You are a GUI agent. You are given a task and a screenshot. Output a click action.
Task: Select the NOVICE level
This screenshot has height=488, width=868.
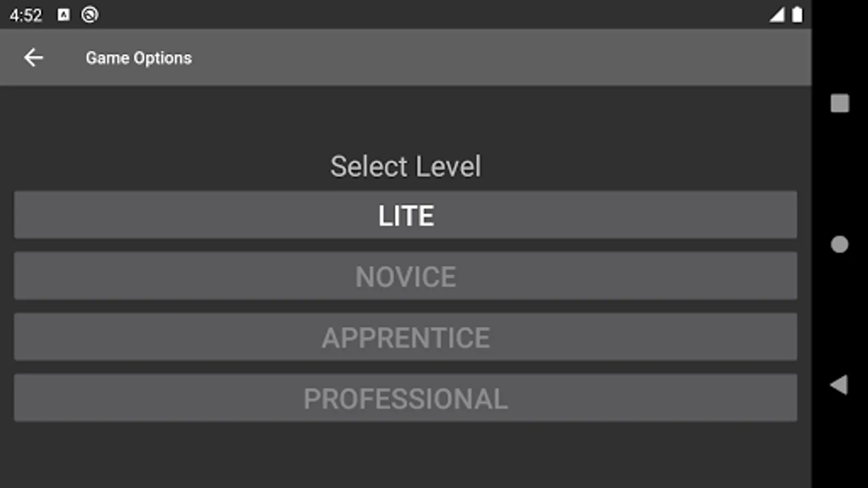click(x=405, y=276)
